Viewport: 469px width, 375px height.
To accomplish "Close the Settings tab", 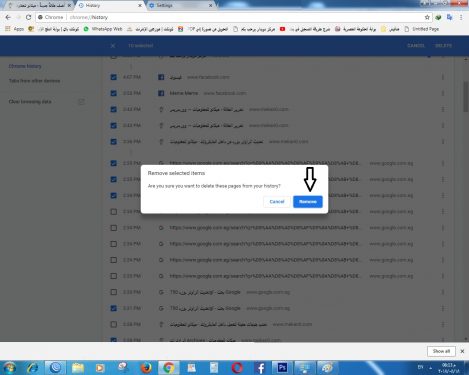I will [x=210, y=5].
